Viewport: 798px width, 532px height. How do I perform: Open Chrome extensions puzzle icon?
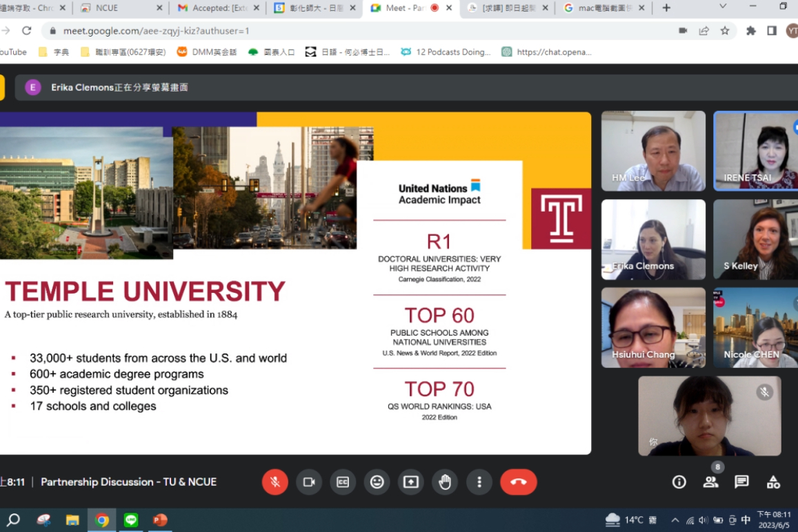pos(750,31)
